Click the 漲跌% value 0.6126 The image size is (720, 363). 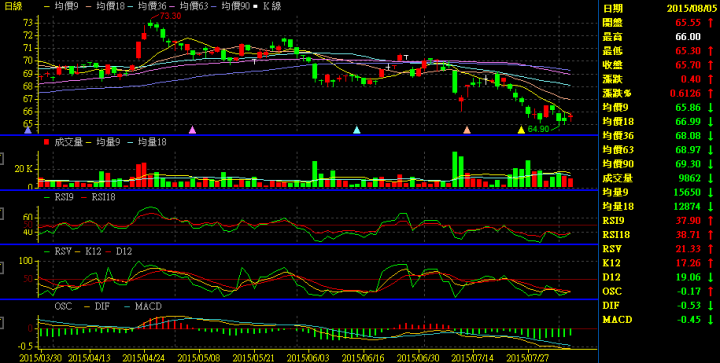685,94
